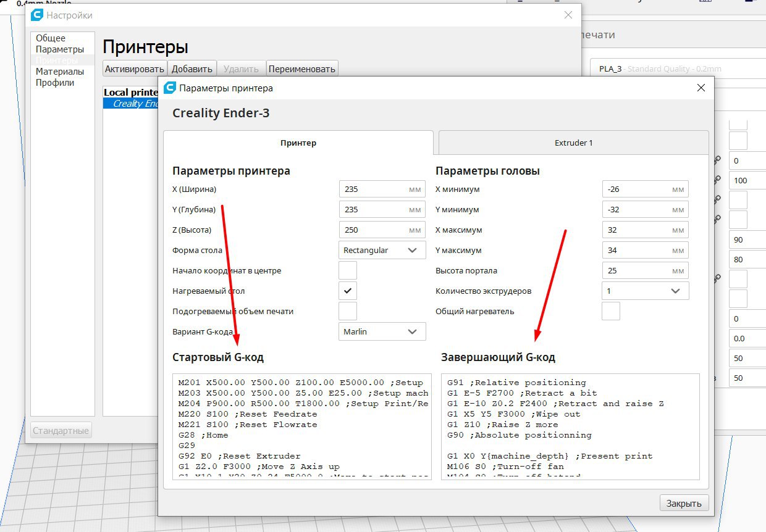Click the value 90 field in the print settings panel
This screenshot has width=766, height=532.
[746, 239]
